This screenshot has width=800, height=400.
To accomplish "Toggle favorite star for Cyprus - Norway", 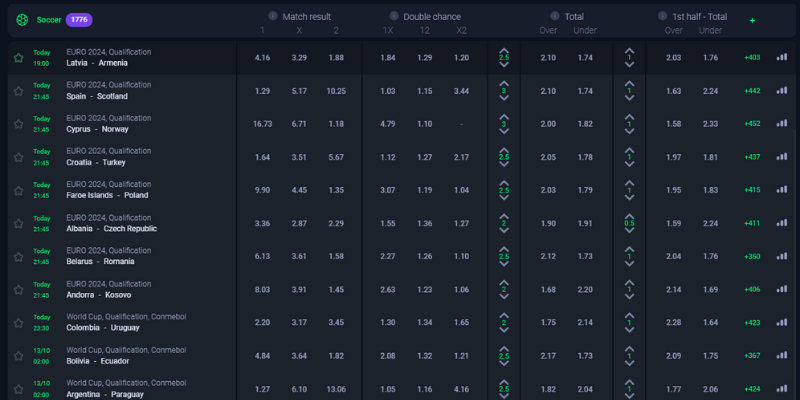I will [x=18, y=123].
